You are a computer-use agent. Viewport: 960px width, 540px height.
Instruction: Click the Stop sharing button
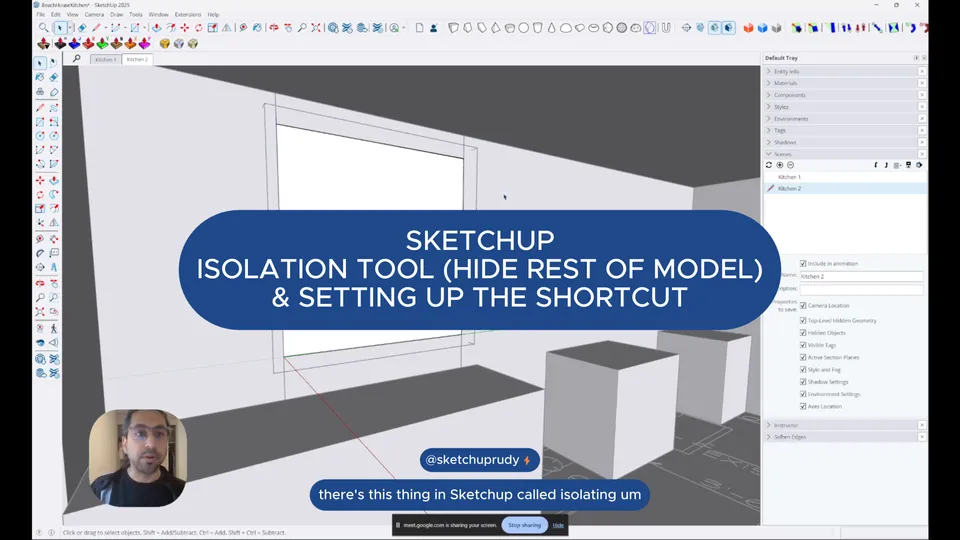click(524, 525)
